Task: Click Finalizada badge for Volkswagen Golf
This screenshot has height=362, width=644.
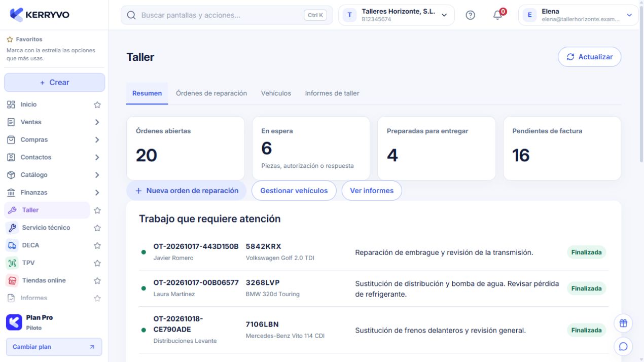Action: point(586,252)
